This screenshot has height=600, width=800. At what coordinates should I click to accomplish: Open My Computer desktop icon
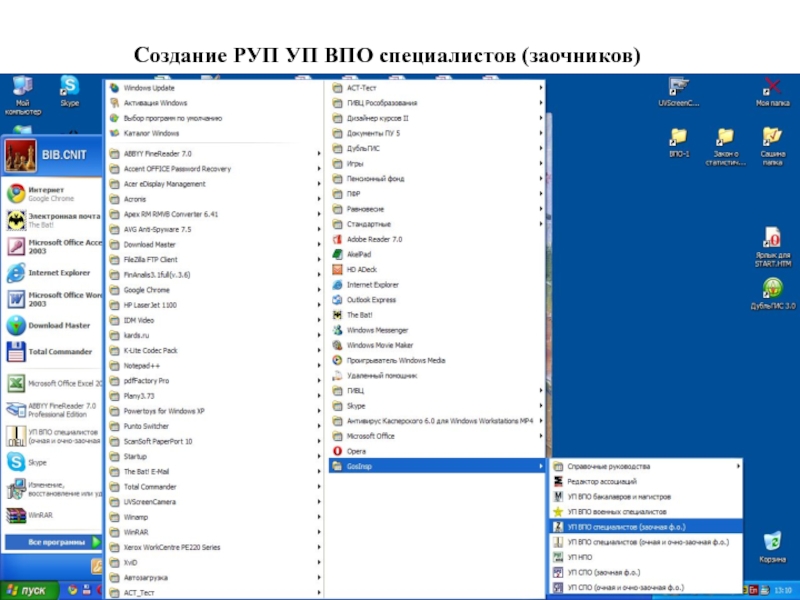(22, 95)
